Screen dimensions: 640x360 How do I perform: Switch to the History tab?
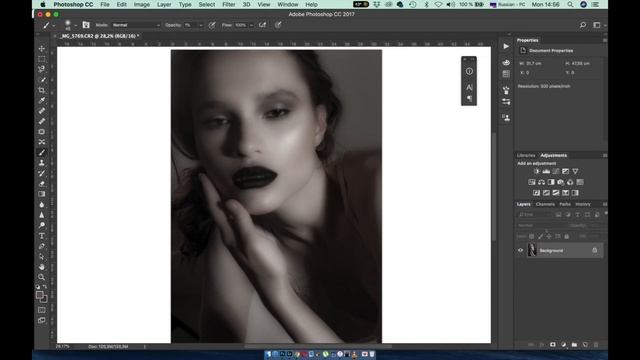click(x=583, y=204)
